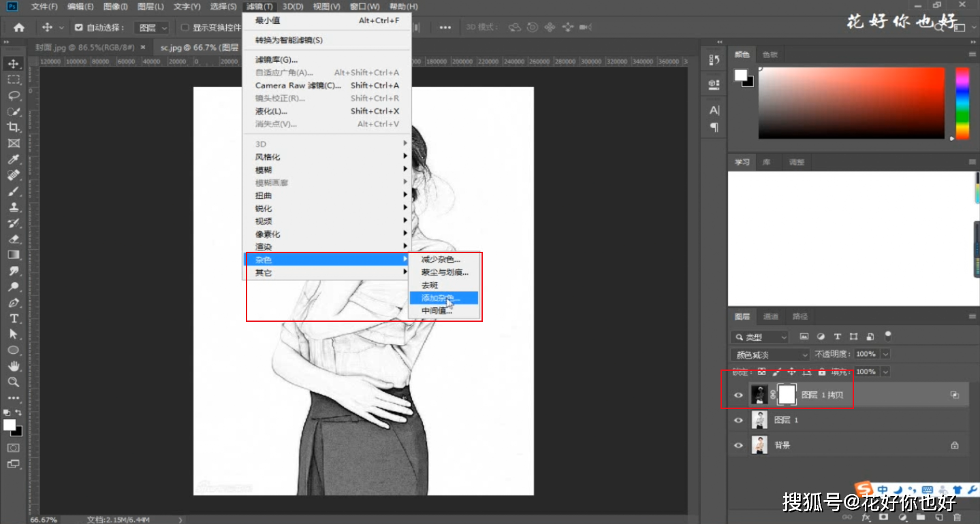Switch to the 封面.jpg document tab
The image size is (980, 524).
[84, 48]
